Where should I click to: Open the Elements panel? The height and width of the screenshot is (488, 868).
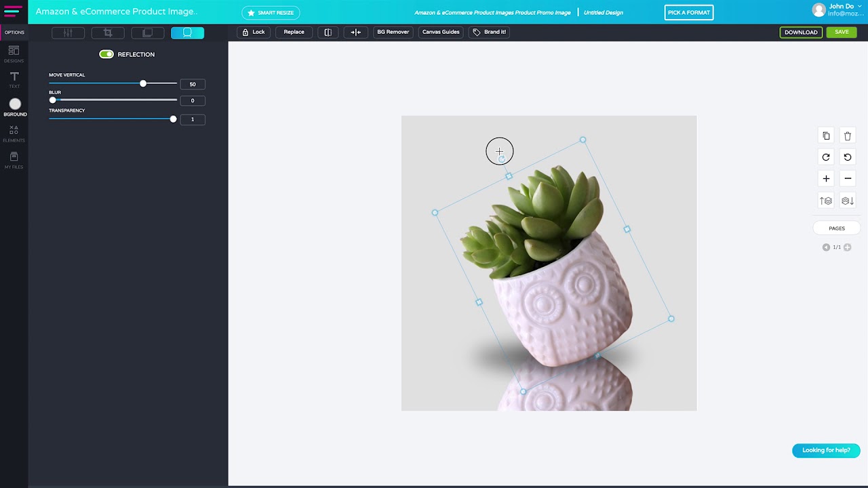pos(14,131)
